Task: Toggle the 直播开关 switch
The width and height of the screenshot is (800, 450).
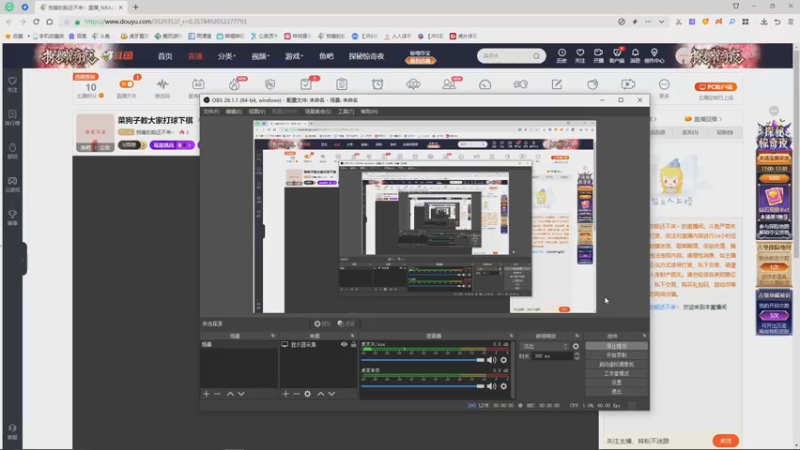Action: pos(127,84)
